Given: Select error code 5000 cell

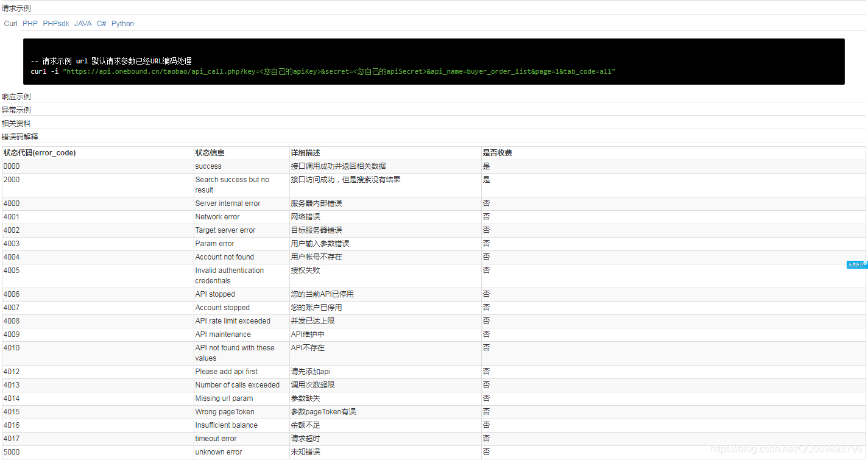Looking at the screenshot, I should (x=97, y=452).
